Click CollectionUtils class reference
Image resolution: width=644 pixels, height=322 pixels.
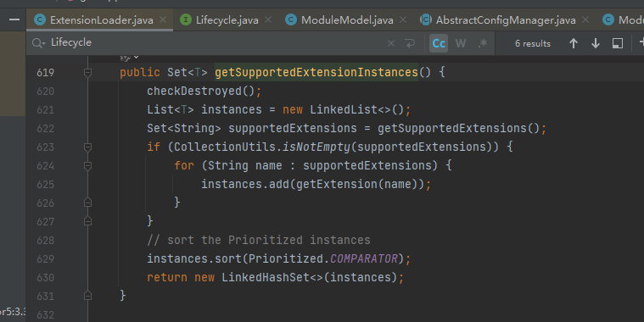pos(225,147)
